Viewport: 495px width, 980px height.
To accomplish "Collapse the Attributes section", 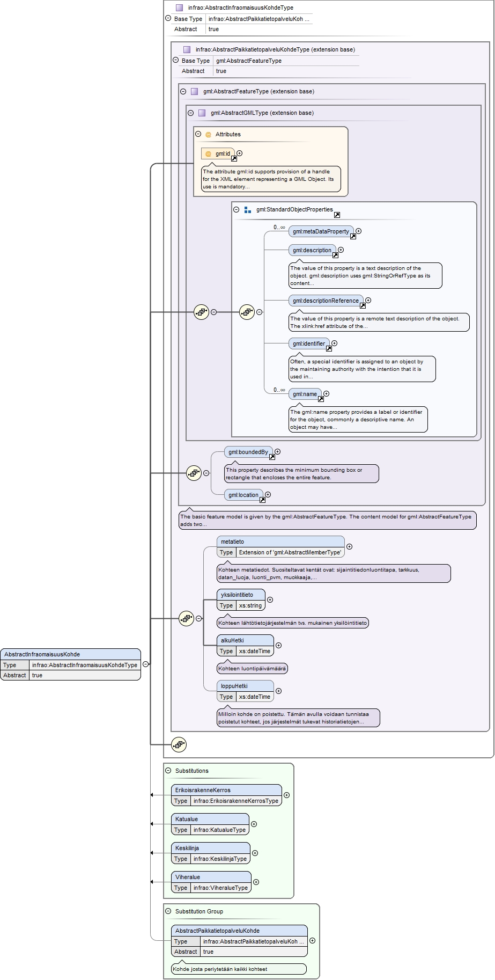I will [198, 134].
